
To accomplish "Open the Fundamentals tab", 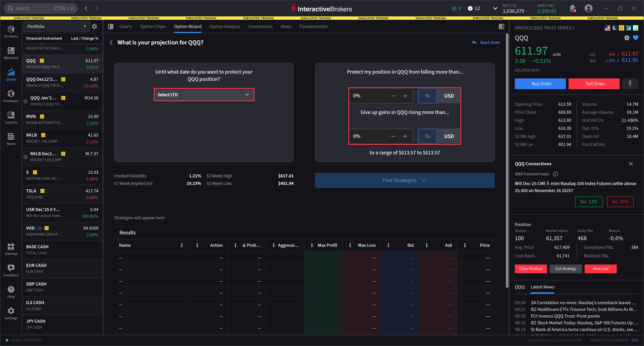I will 313,26.
